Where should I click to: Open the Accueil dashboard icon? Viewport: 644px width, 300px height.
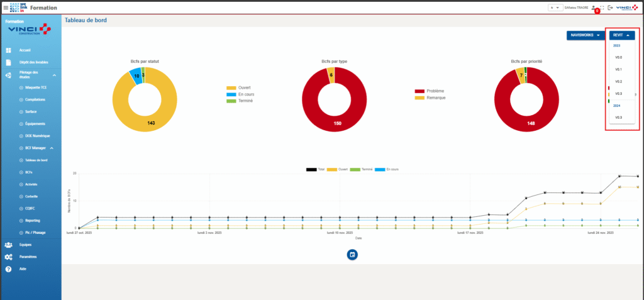click(x=9, y=50)
